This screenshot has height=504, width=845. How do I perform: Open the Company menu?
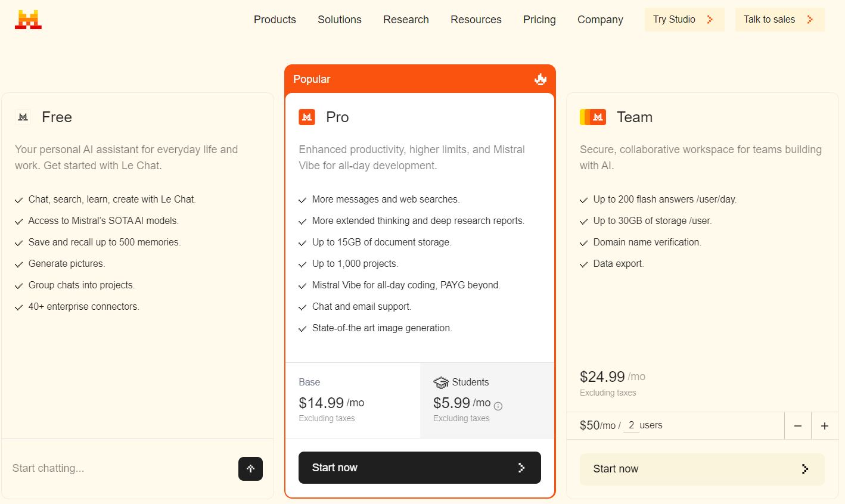[x=600, y=20]
